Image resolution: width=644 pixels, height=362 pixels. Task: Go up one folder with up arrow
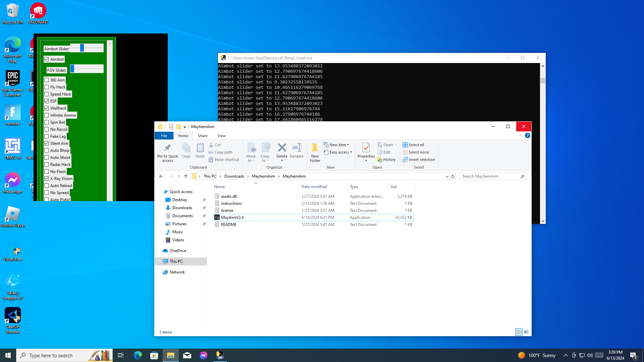pyautogui.click(x=186, y=176)
